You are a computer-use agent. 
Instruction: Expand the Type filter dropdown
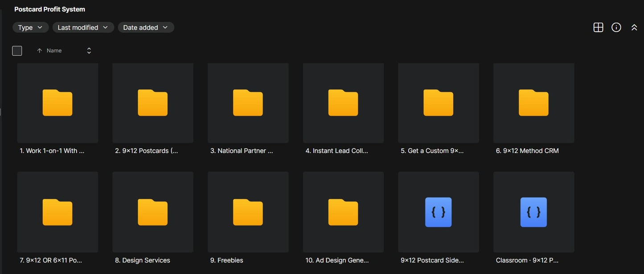coord(31,28)
